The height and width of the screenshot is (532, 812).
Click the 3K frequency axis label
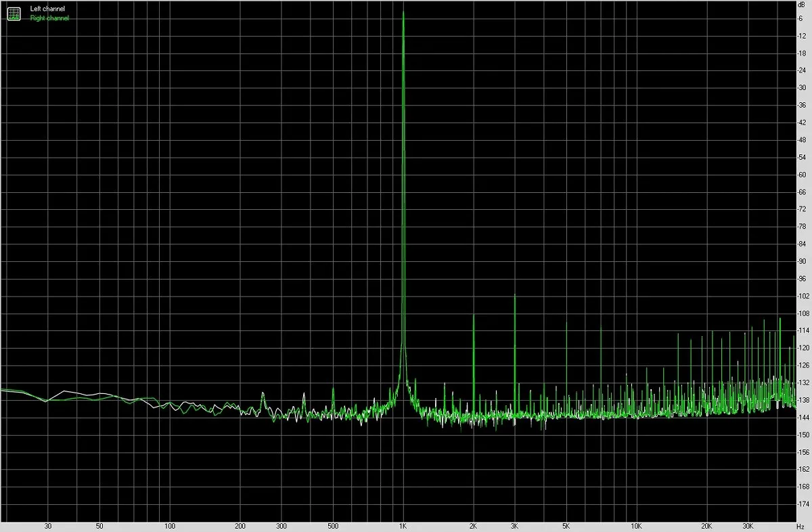[515, 526]
